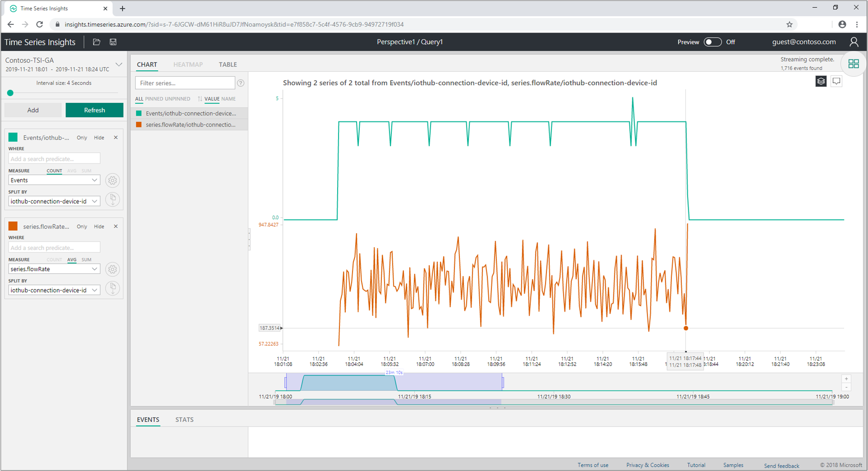Expand the Contoso-TSI-GA environment chevron
Screen dimensions: 868x471
[x=119, y=65]
